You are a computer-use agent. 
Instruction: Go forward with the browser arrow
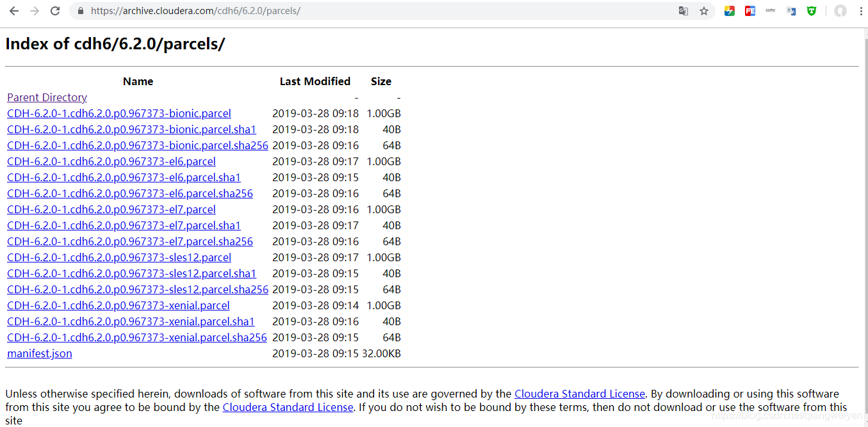[x=35, y=11]
